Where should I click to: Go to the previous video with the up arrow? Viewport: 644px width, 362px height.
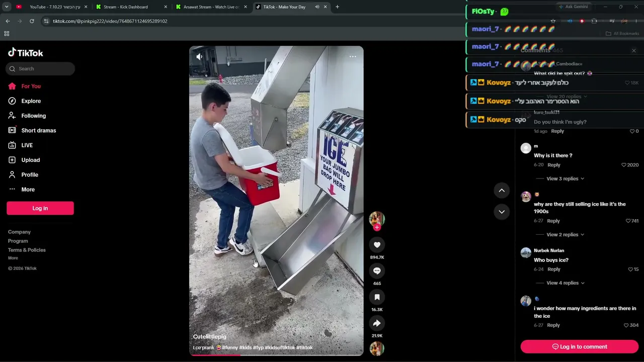(502, 190)
